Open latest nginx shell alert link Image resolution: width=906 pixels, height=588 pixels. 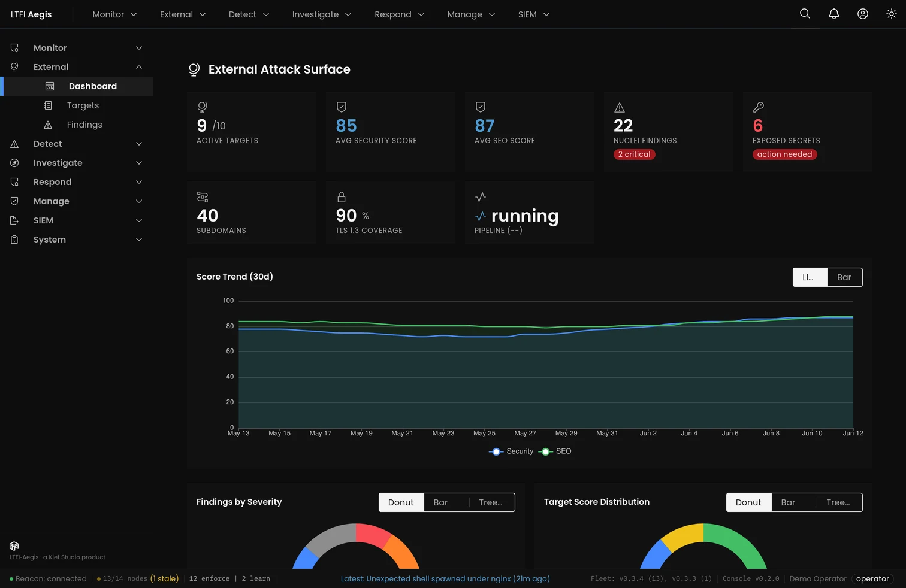[445, 579]
